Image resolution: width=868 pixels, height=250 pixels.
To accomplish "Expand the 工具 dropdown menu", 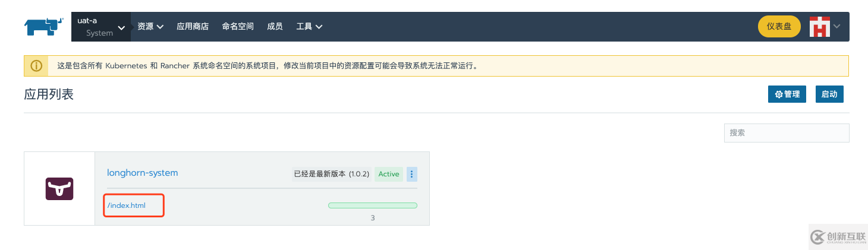I will click(x=310, y=27).
